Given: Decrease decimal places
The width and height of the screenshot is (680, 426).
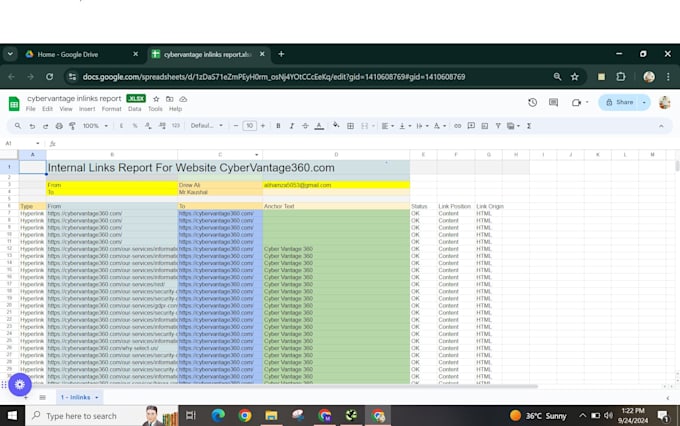Looking at the screenshot, I should (x=148, y=126).
